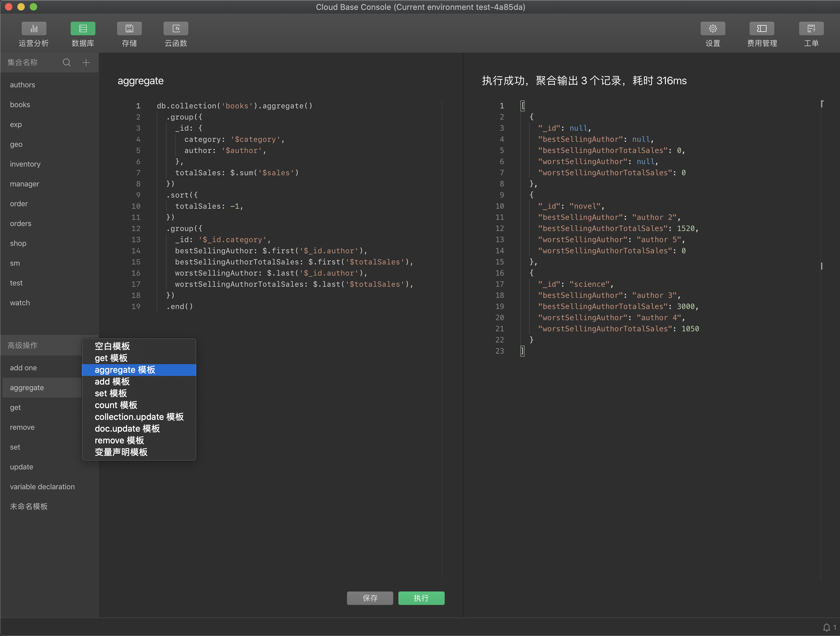Image resolution: width=840 pixels, height=636 pixels.
Task: Open the exp collection
Action: click(x=49, y=124)
